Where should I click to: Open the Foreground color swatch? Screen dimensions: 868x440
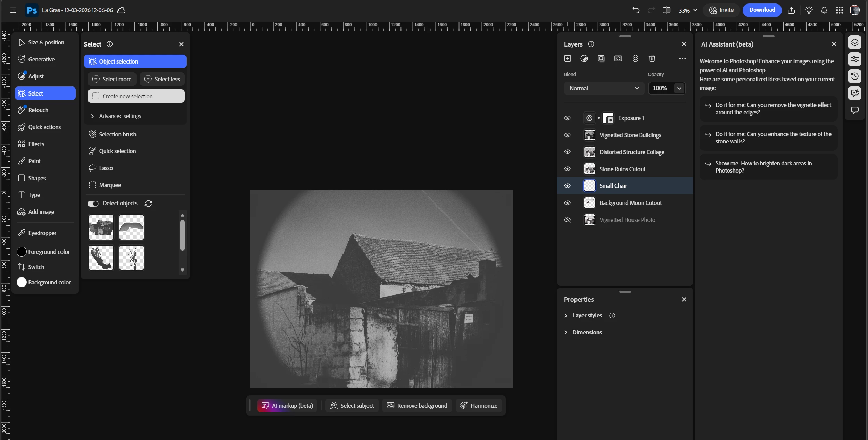click(x=22, y=252)
